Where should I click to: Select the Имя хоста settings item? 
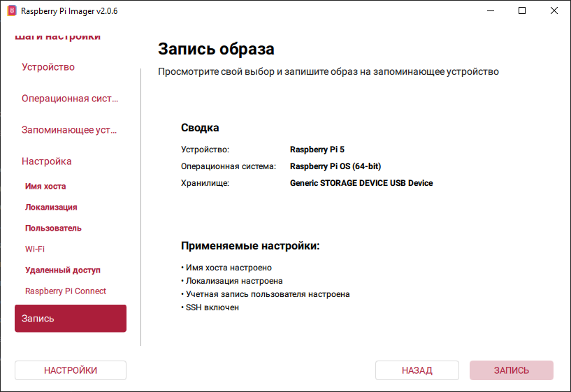click(45, 187)
